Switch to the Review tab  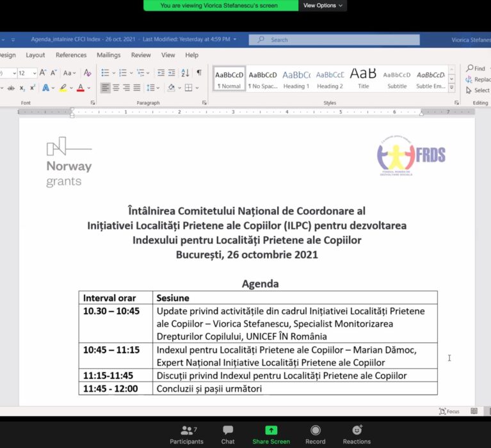click(x=141, y=55)
